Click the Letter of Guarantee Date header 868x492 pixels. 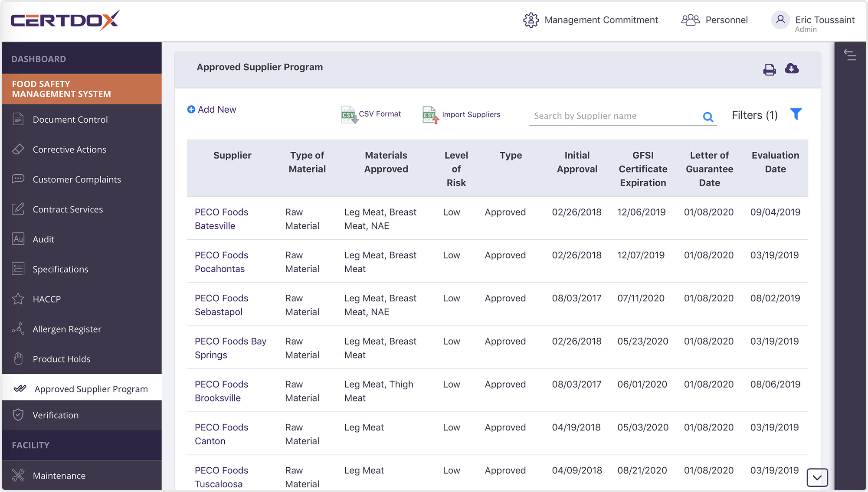[709, 169]
